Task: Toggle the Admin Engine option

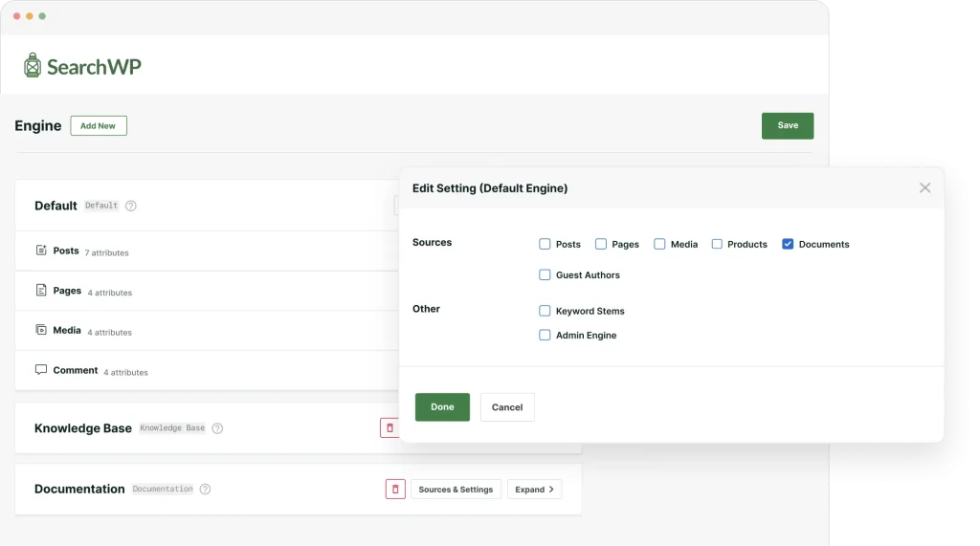Action: (x=545, y=335)
